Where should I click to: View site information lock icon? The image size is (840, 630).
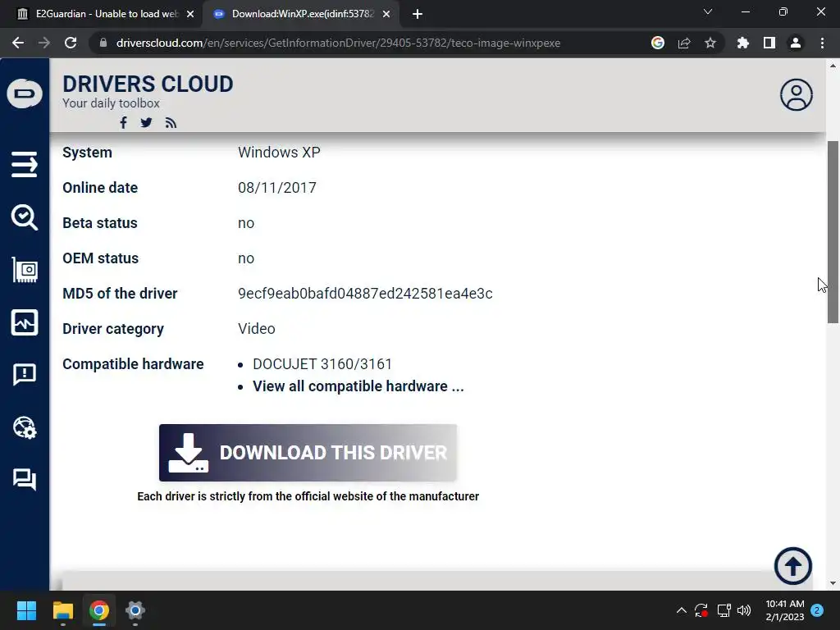click(103, 43)
